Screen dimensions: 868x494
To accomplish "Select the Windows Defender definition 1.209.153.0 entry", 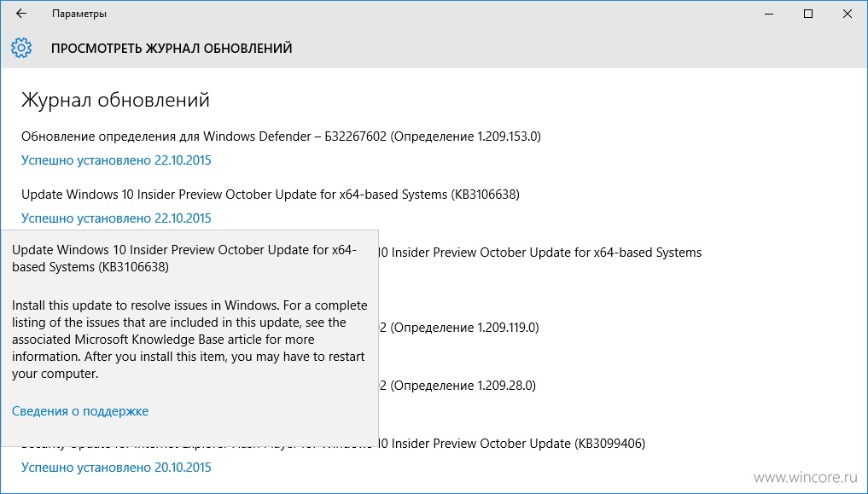I will 281,137.
